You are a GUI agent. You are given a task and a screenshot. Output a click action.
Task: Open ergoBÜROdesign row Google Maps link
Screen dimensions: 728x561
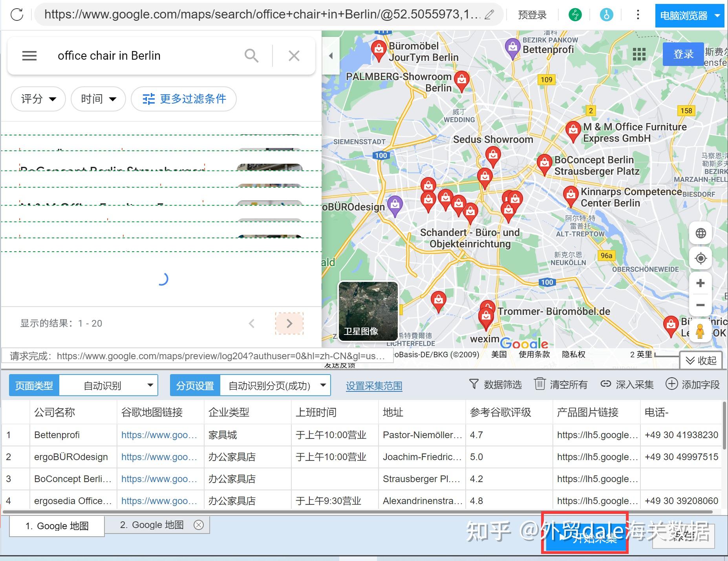(x=159, y=457)
